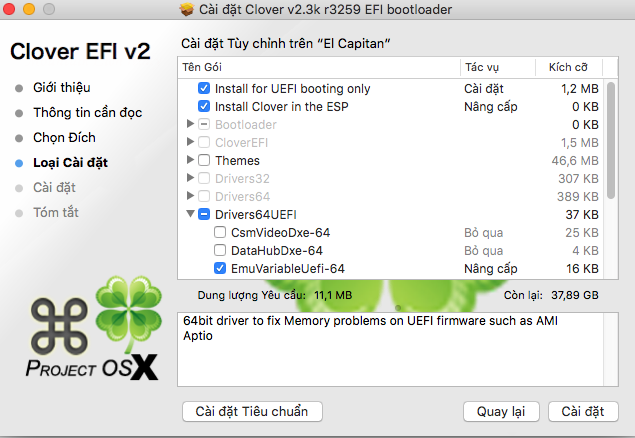This screenshot has height=438, width=635.
Task: Toggle Install for UEFI booting only checkbox
Action: (x=204, y=88)
